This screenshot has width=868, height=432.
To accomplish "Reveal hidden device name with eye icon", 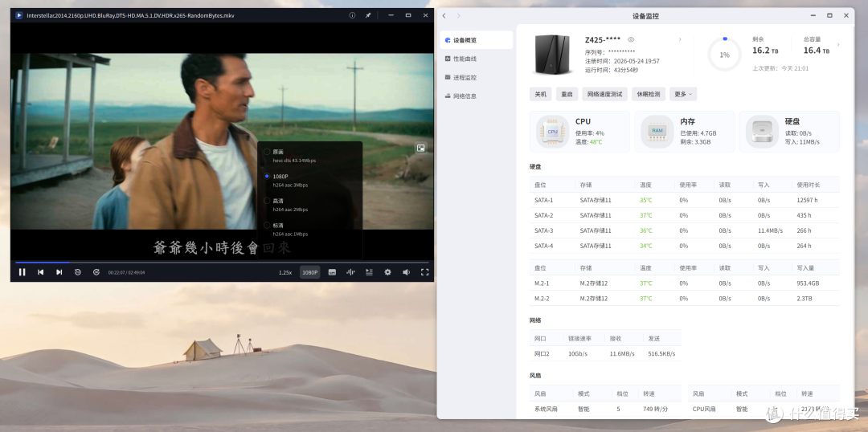I will click(x=631, y=40).
